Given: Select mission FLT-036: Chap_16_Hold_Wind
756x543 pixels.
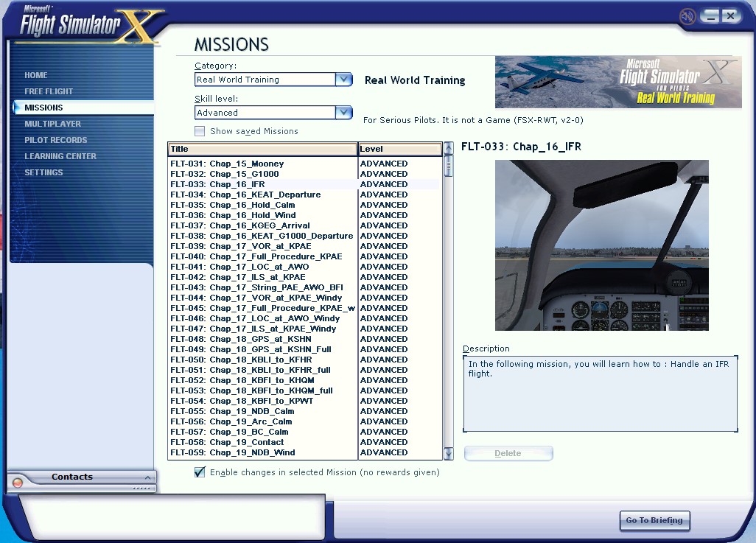Looking at the screenshot, I should [304, 216].
